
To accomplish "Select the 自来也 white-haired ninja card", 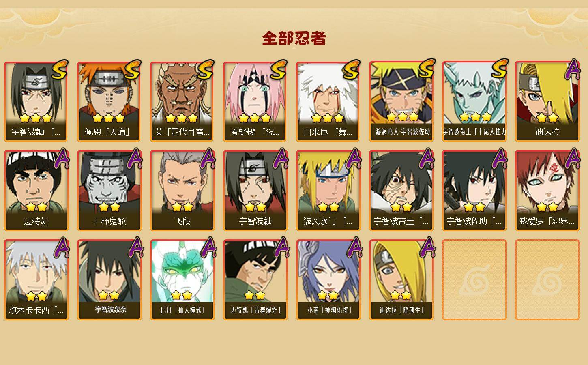I will point(328,101).
